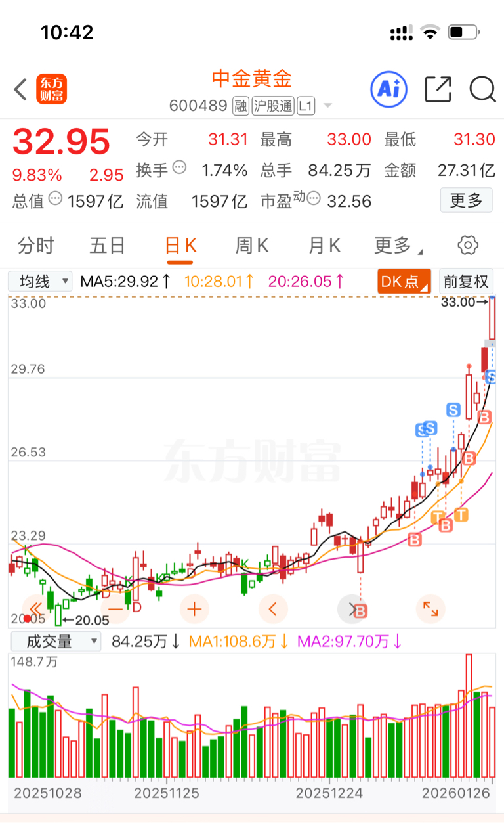Screen dimensions: 504x823
Task: Tap the stock name 中金黄金
Action: click(x=251, y=79)
